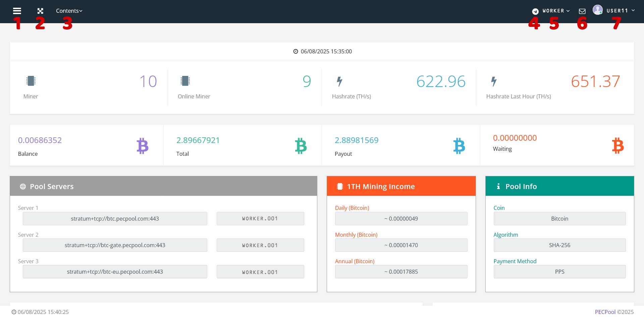Click the purple Bitcoin icon beside Balance
The height and width of the screenshot is (318, 644).
[x=143, y=146]
